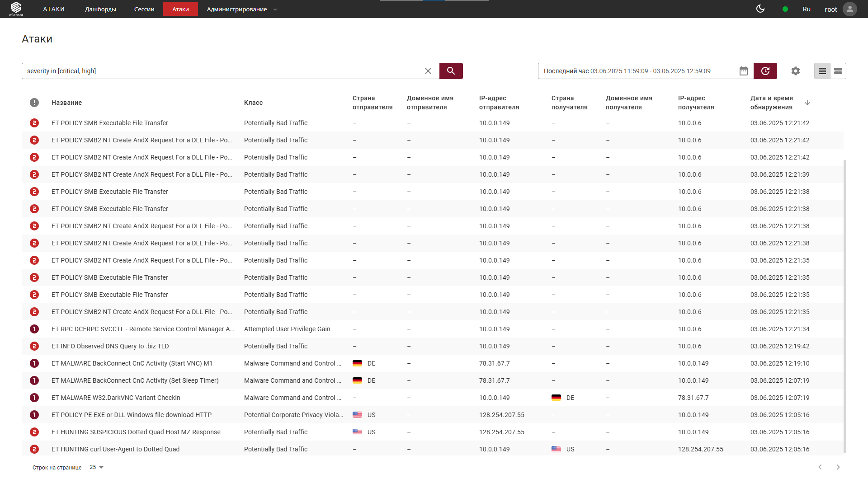868x488 pixels.
Task: Click the root user avatar icon
Action: pos(850,9)
